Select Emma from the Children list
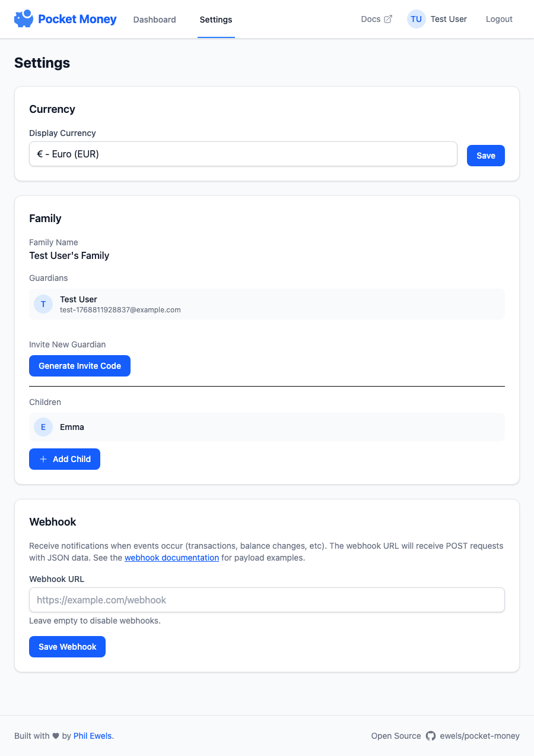 [x=72, y=426]
